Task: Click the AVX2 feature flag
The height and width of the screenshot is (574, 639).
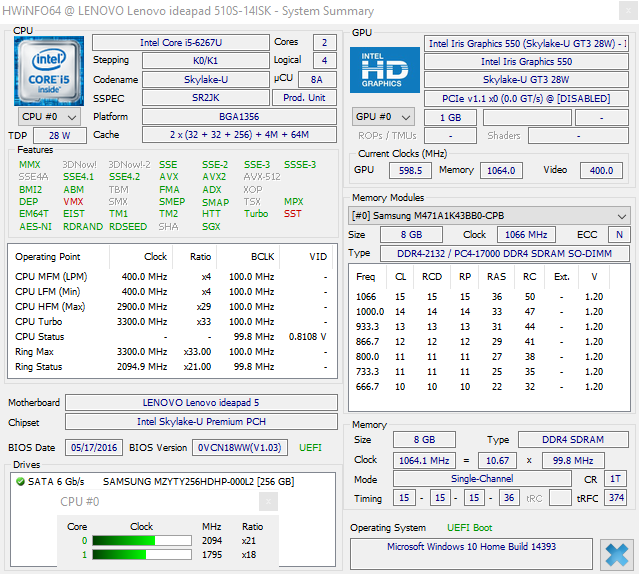Action: (214, 177)
